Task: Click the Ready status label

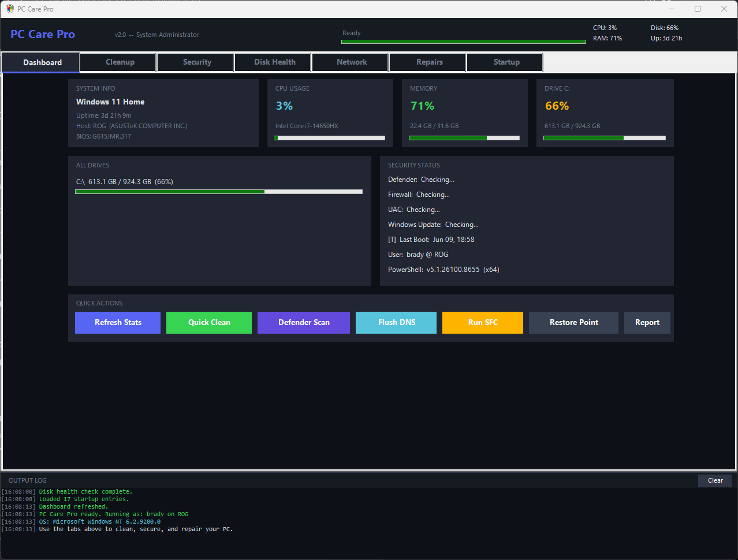Action: [351, 33]
